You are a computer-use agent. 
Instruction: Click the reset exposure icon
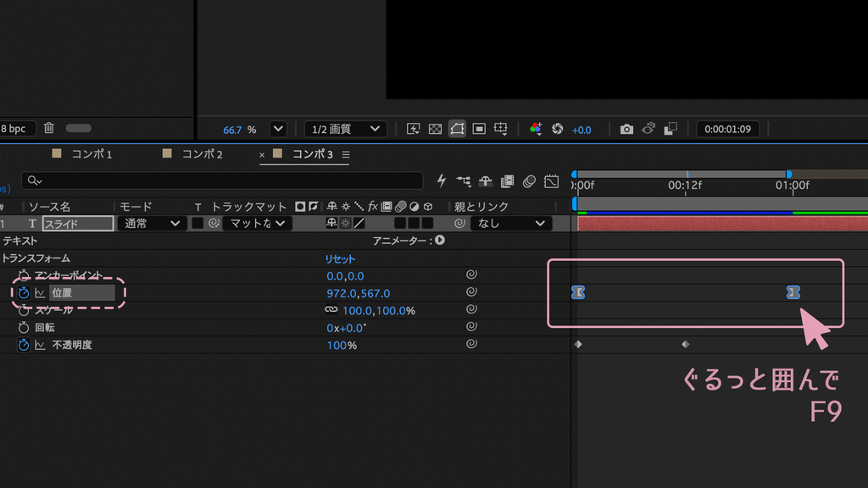[558, 129]
